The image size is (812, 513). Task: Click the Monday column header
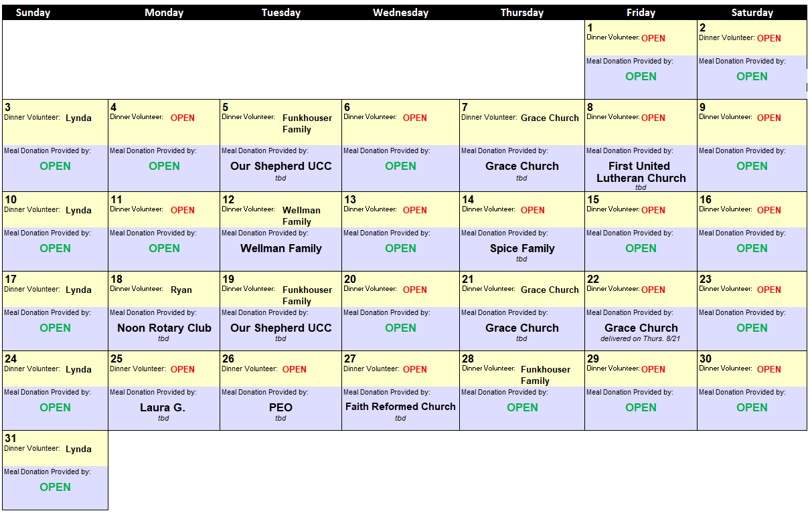164,13
